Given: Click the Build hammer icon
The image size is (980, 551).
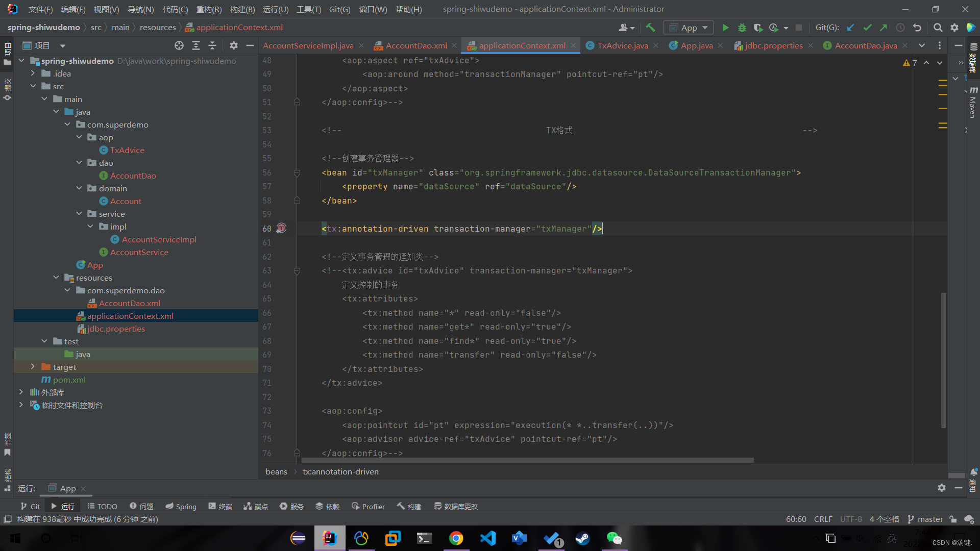Looking at the screenshot, I should click(650, 28).
